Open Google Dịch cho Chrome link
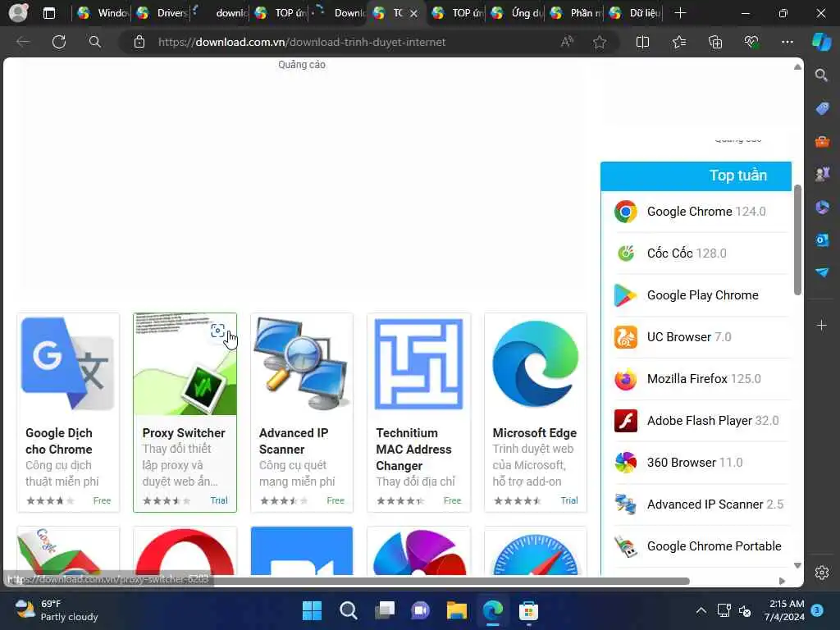This screenshot has width=840, height=630. 59,441
